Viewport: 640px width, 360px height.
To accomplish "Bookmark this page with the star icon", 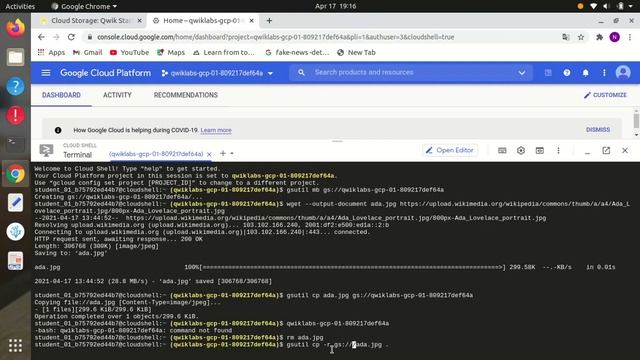I will pos(581,37).
